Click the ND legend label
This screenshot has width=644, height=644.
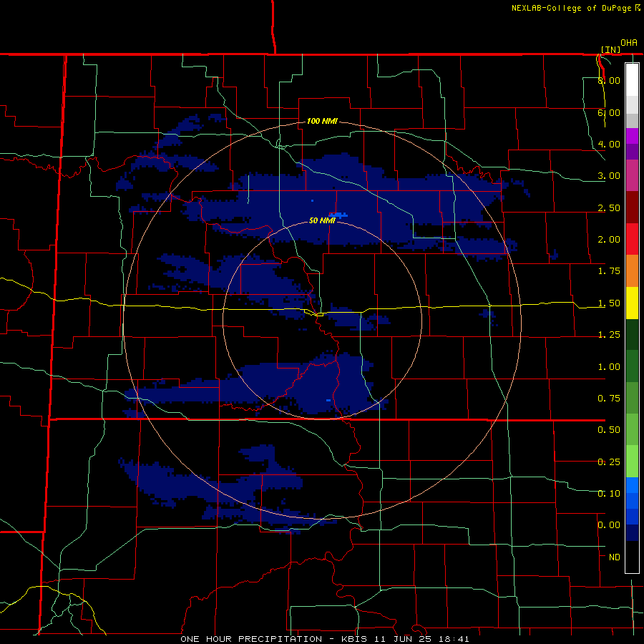coord(615,557)
